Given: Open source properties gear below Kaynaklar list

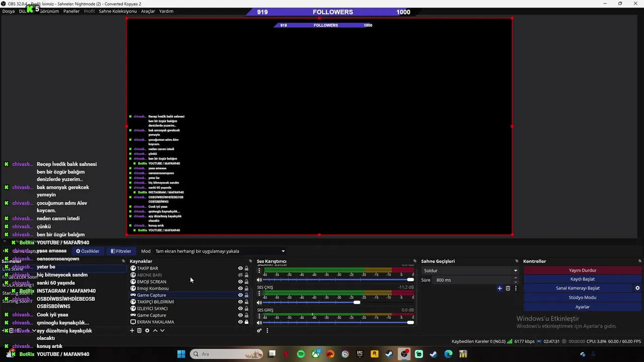Looking at the screenshot, I should pyautogui.click(x=147, y=330).
